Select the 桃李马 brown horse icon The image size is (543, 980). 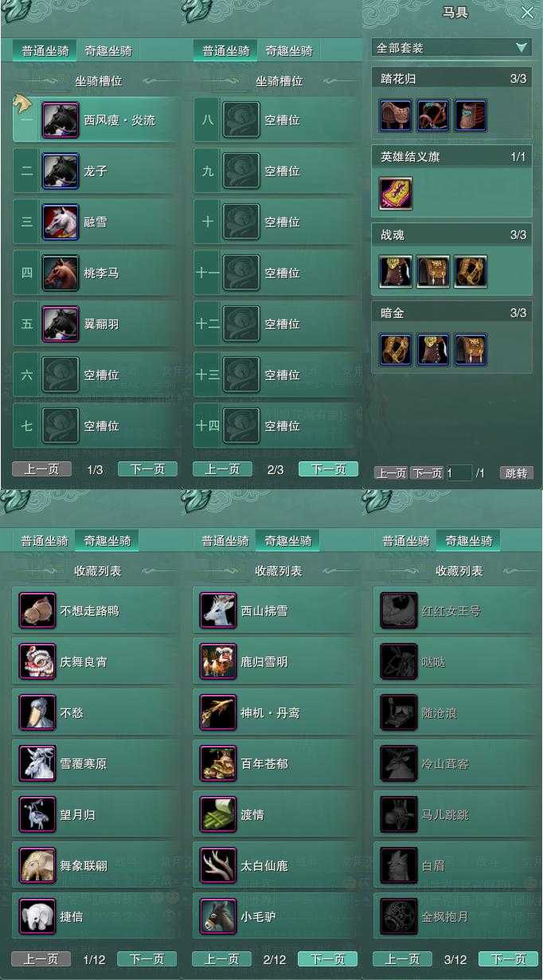point(61,273)
